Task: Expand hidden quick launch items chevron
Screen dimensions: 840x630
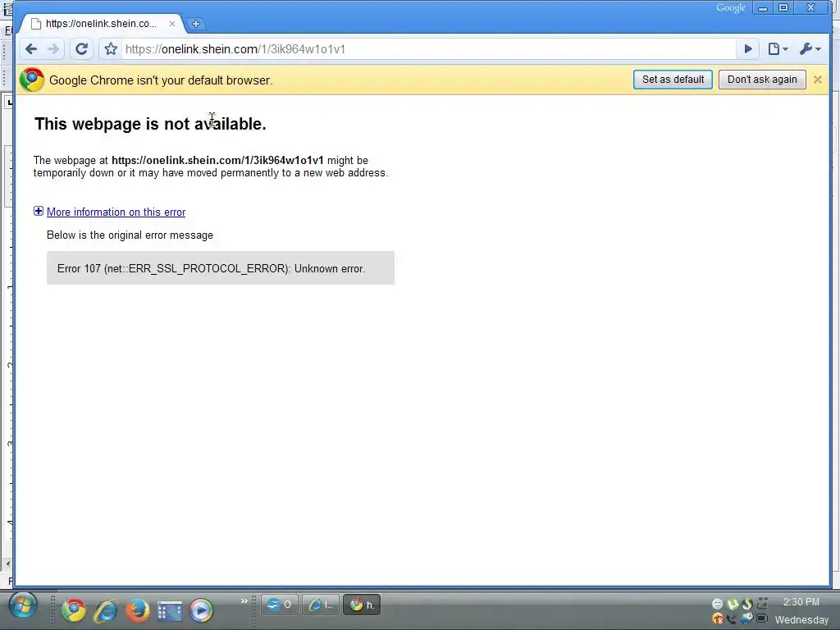Action: point(244,600)
